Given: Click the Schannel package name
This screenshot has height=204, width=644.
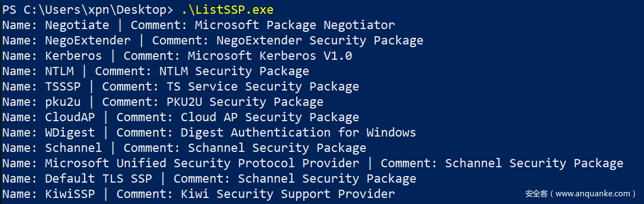Looking at the screenshot, I should pos(74,148).
